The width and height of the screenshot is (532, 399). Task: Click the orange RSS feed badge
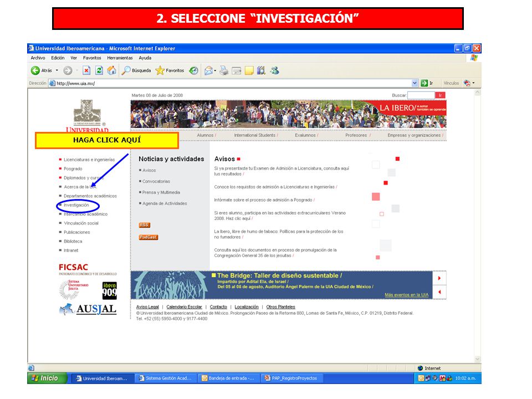coord(144,225)
